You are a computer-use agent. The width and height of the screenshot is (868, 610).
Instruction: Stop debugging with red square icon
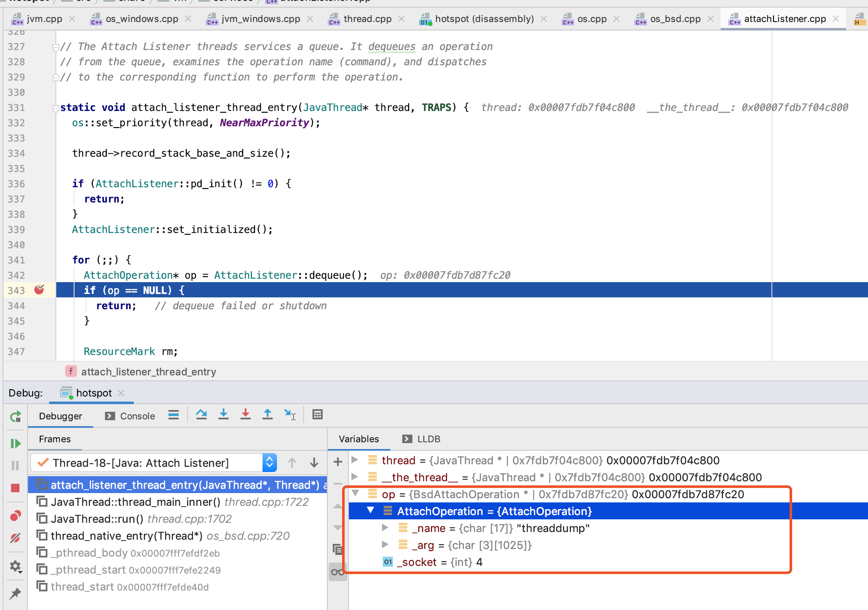(x=15, y=488)
